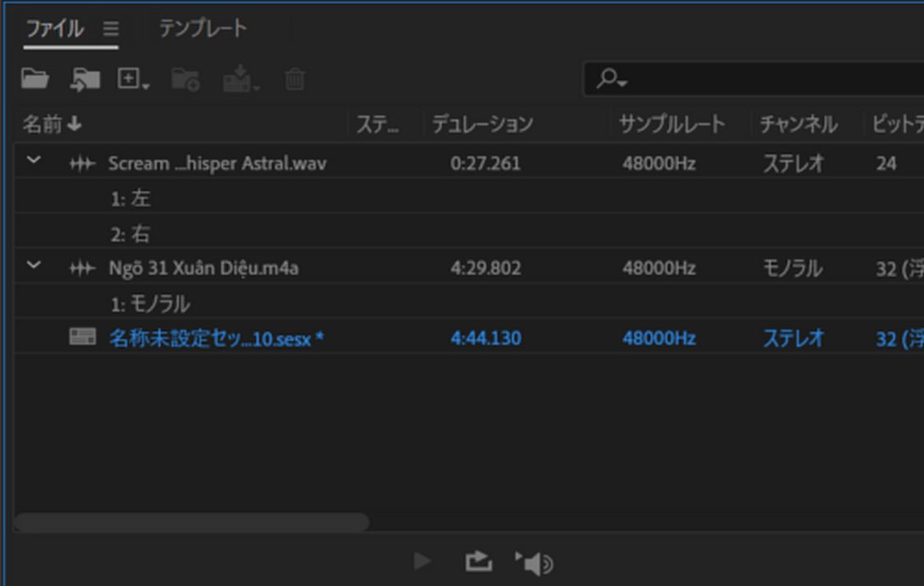Sort by チャンネル column header
Screen dimensions: 924x586
point(798,125)
